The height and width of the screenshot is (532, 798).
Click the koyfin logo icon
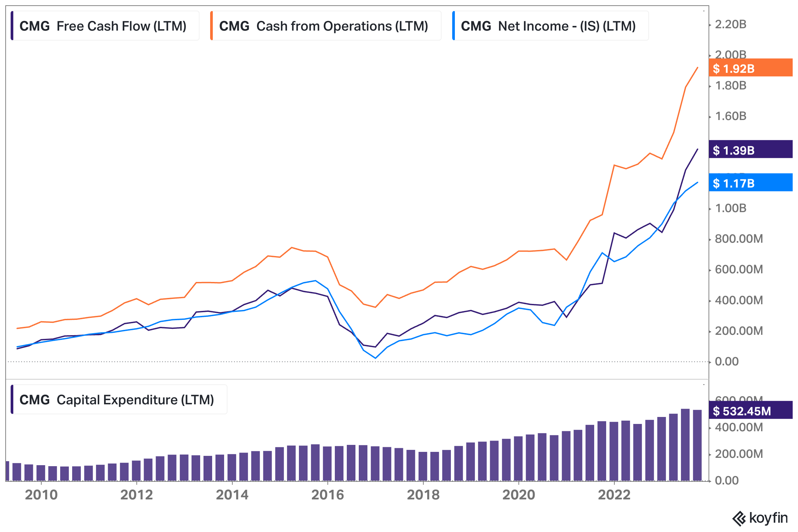[x=739, y=519]
